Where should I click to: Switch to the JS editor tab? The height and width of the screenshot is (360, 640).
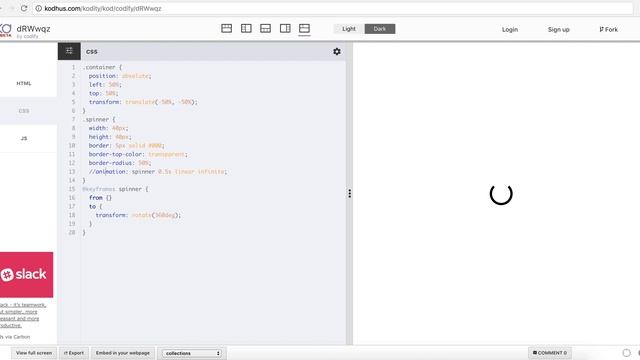point(24,138)
